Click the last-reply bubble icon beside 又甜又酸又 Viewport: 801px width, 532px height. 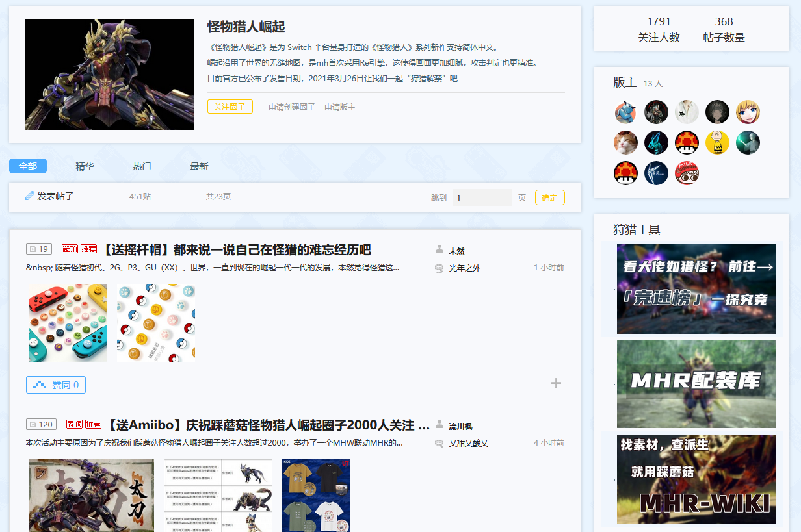click(x=439, y=443)
